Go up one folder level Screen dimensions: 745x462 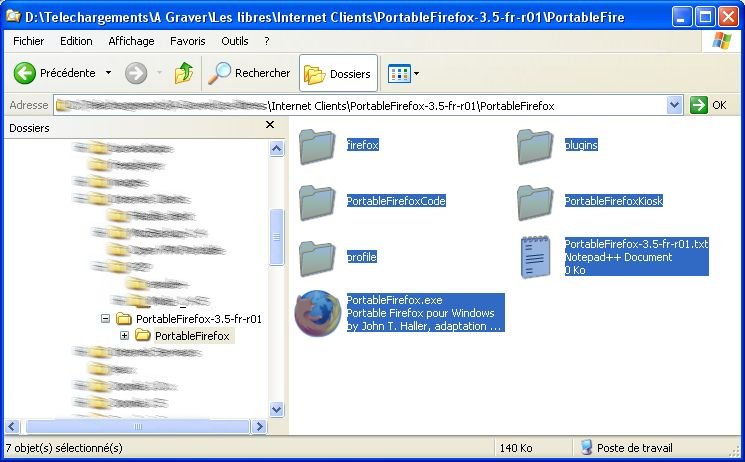pyautogui.click(x=184, y=73)
